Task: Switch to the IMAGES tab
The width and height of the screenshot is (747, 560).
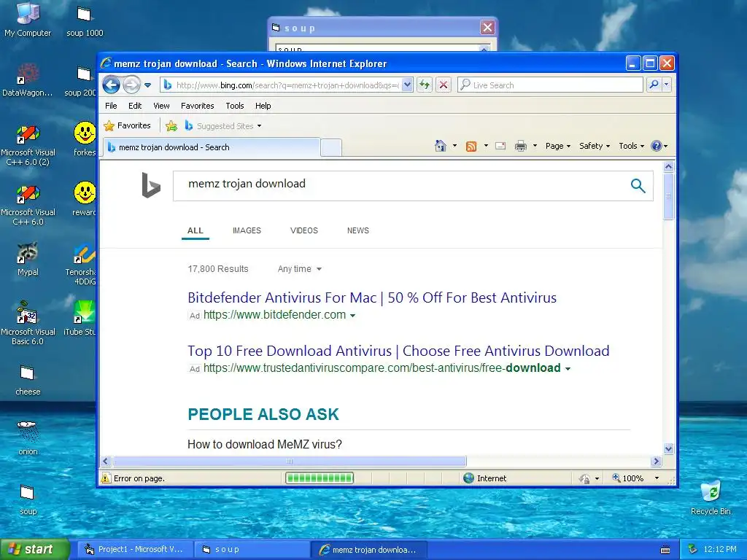Action: click(247, 230)
